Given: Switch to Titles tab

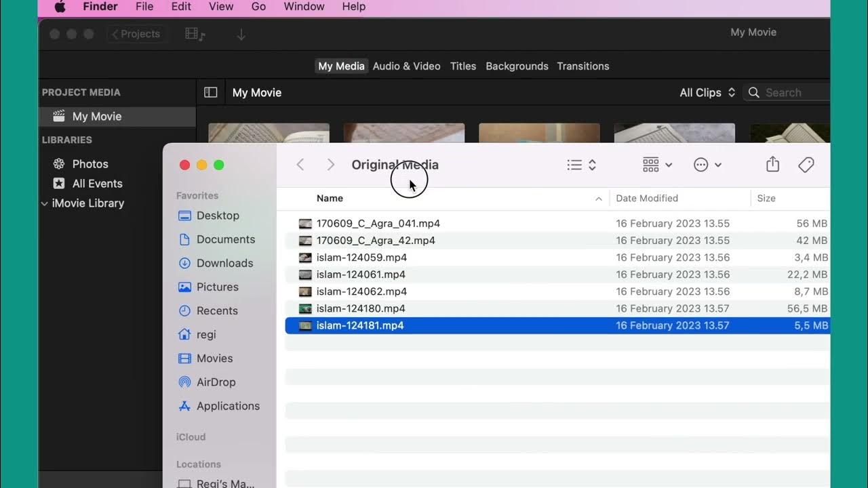Looking at the screenshot, I should click(x=463, y=66).
